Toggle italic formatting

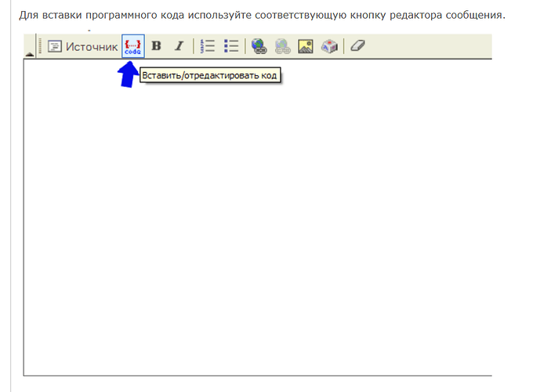[x=179, y=46]
